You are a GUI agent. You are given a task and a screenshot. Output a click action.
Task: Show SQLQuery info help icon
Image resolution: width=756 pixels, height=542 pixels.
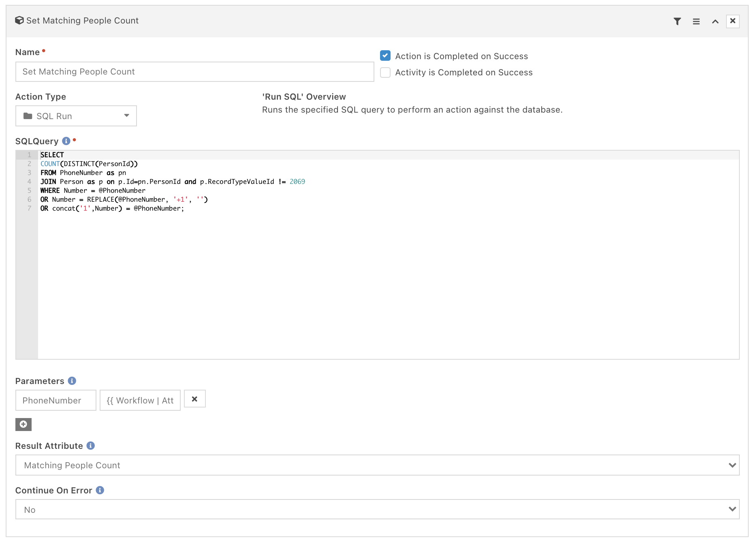click(66, 141)
